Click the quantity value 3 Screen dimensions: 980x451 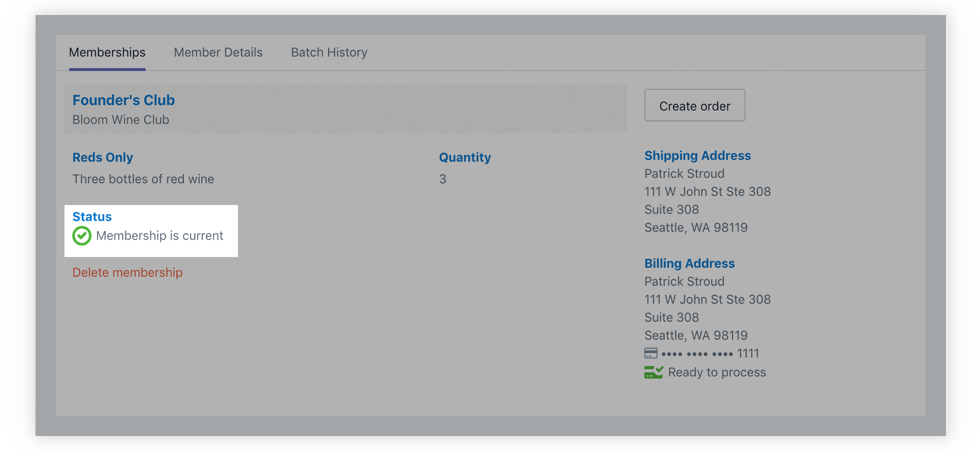[442, 179]
